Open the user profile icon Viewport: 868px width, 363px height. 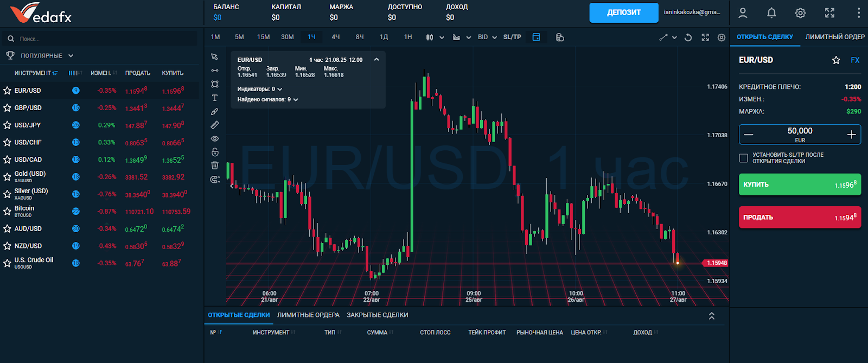pos(743,12)
